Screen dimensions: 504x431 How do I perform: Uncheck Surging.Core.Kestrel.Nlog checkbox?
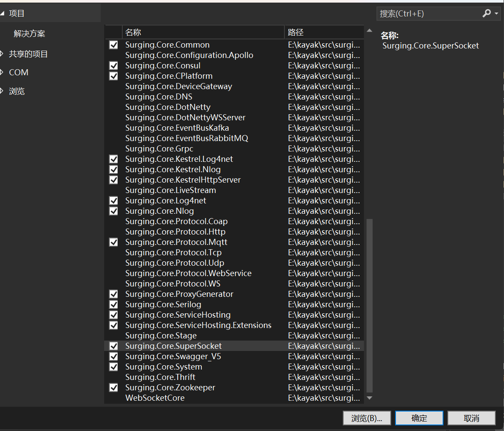click(x=113, y=169)
